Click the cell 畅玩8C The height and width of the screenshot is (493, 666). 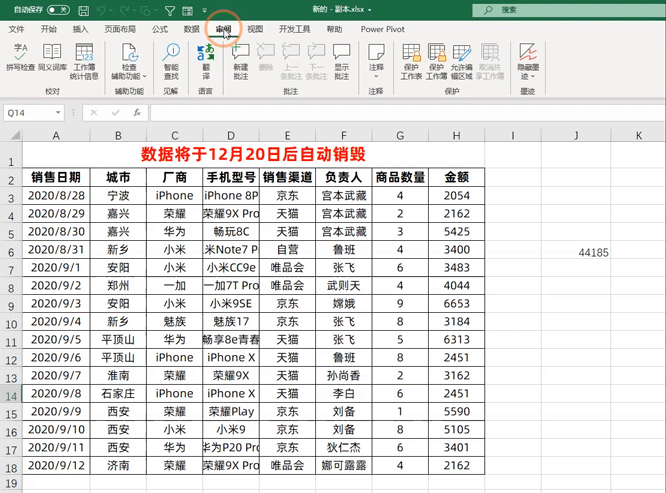(x=231, y=231)
